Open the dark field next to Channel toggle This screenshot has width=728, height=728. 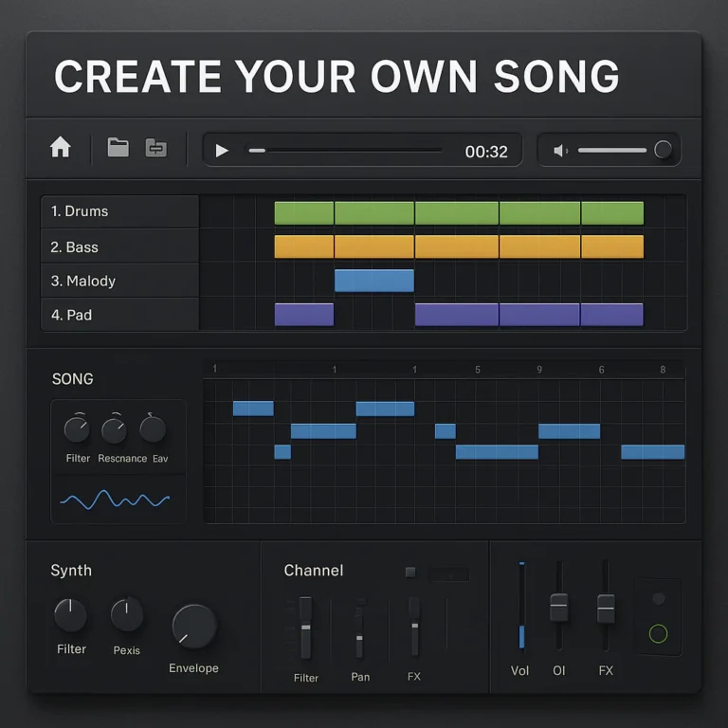pyautogui.click(x=448, y=574)
